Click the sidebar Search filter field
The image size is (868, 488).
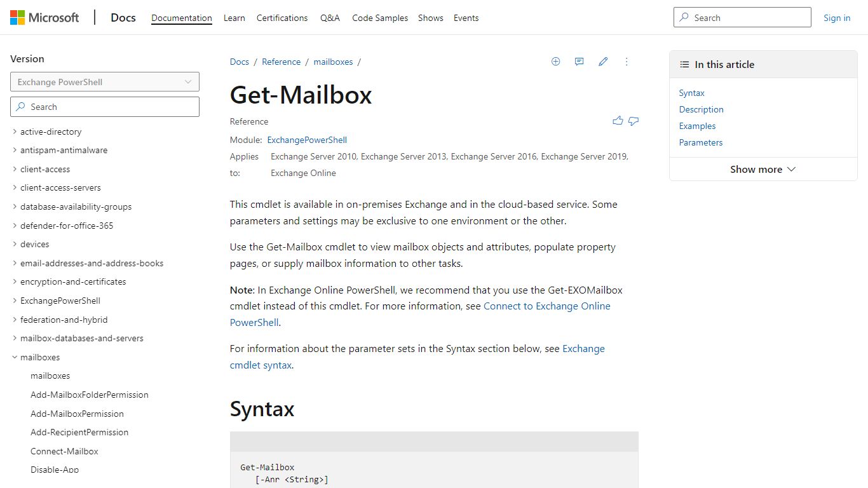pyautogui.click(x=105, y=107)
